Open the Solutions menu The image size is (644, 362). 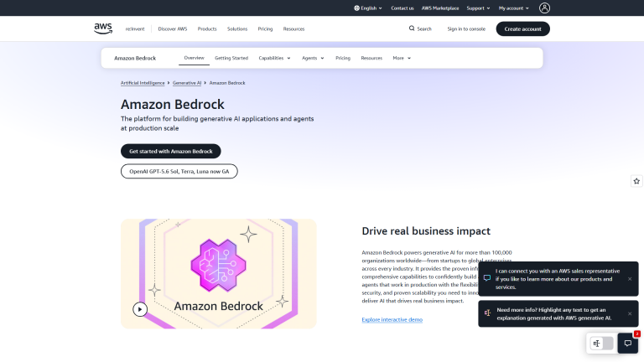(x=237, y=28)
